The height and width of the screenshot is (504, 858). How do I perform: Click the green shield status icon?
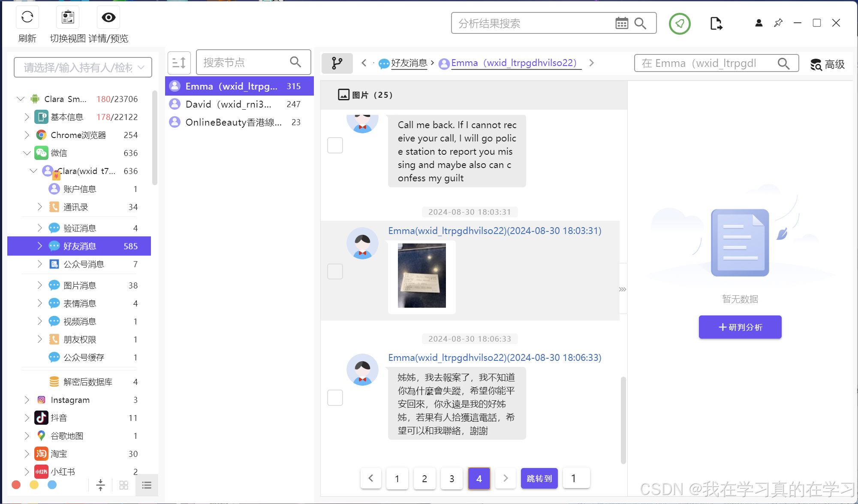click(x=680, y=24)
